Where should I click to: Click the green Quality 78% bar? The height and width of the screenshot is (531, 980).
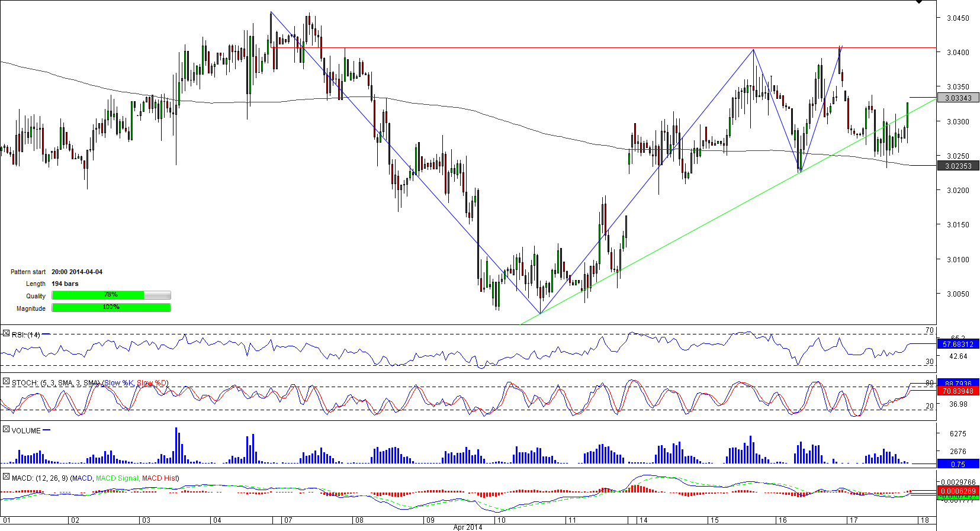pos(98,295)
